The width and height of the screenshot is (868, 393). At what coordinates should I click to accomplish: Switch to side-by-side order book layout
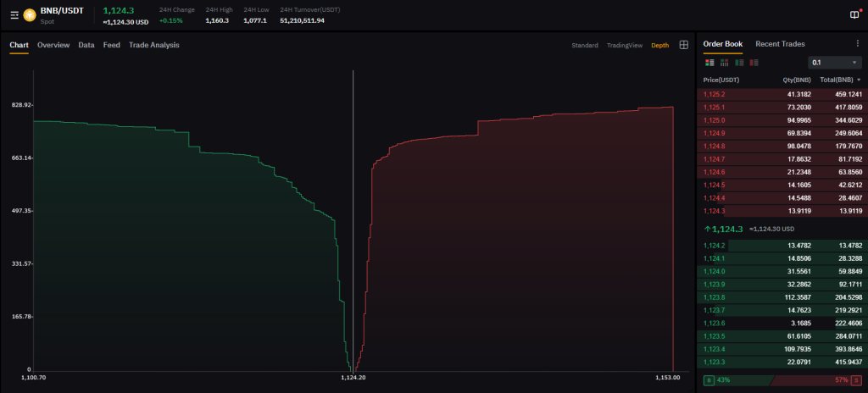[x=724, y=63]
